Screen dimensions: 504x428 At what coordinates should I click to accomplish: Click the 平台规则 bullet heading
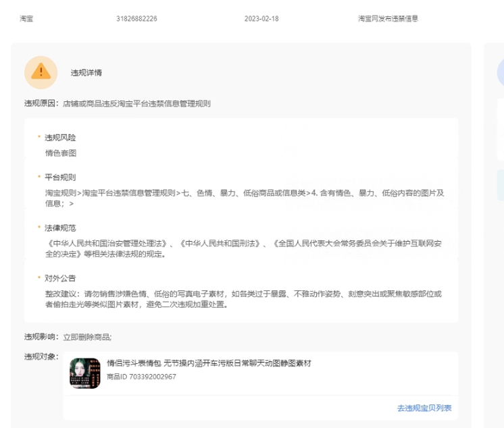pos(60,177)
